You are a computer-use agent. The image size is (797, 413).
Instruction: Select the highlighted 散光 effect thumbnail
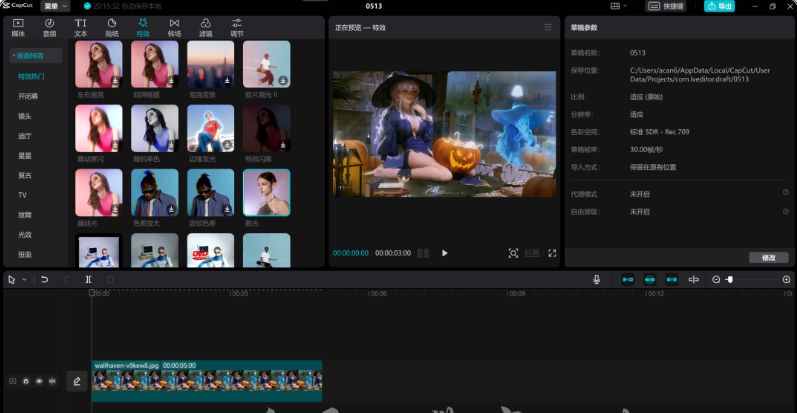click(266, 193)
